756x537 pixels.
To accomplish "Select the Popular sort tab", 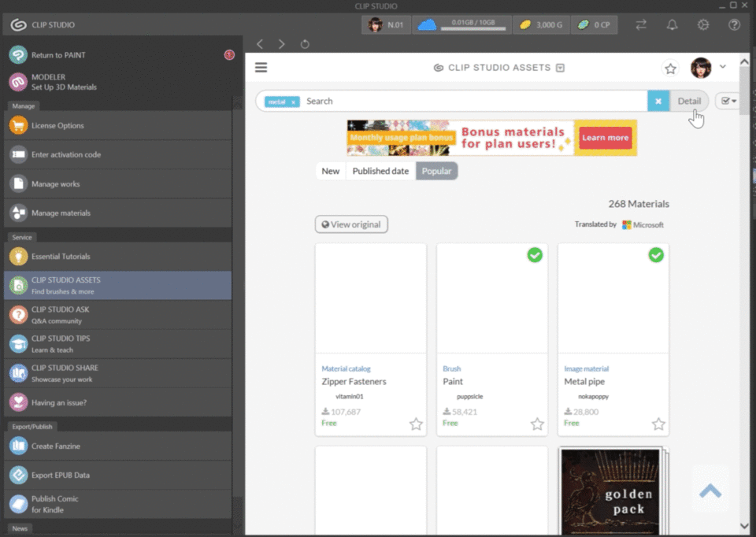I will point(436,171).
